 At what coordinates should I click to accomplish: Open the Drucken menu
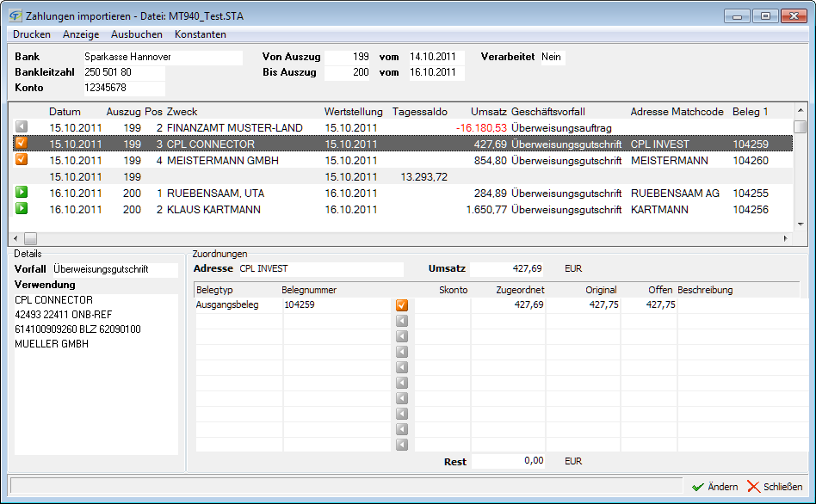(x=32, y=34)
